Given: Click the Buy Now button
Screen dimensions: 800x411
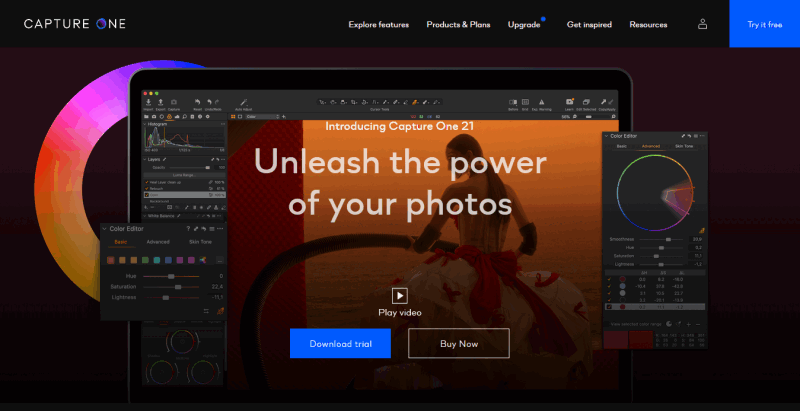Looking at the screenshot, I should click(x=459, y=343).
